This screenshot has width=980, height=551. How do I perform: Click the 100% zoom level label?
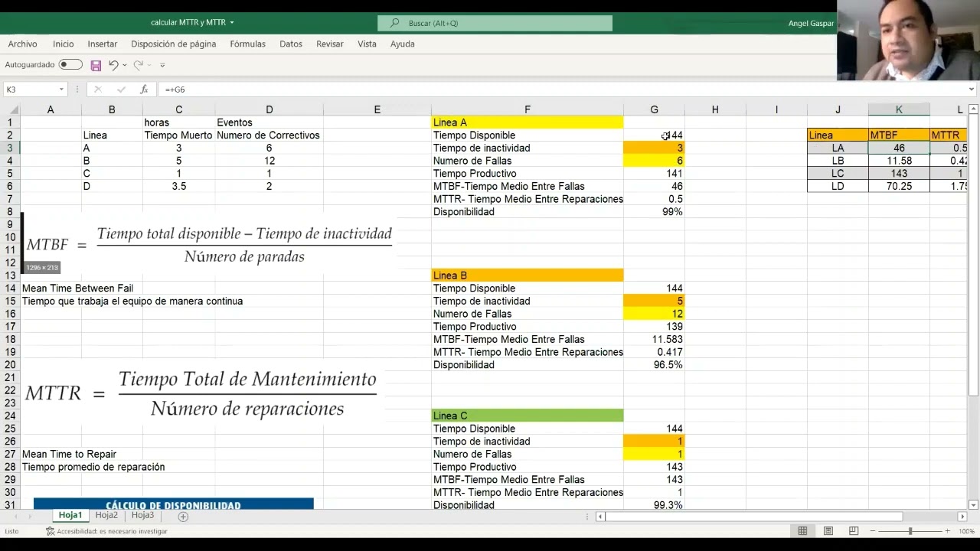[x=966, y=531]
